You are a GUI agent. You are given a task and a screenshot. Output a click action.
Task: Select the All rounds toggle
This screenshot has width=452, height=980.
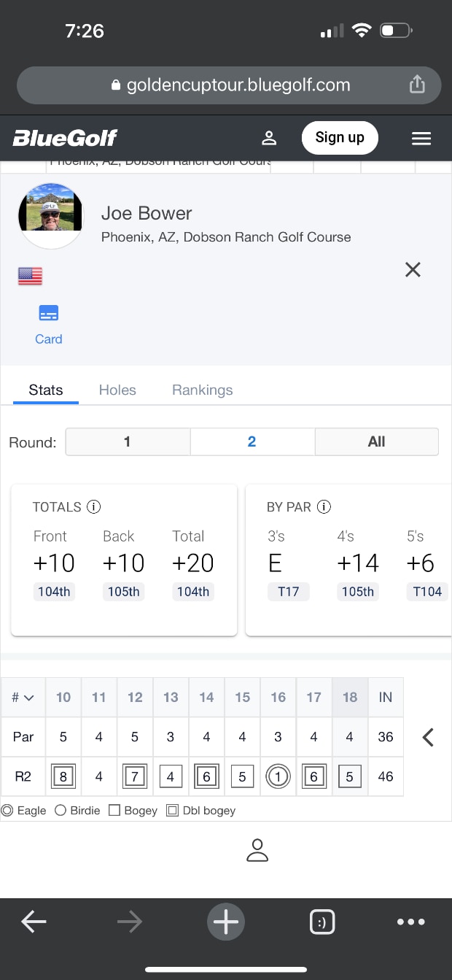point(376,441)
